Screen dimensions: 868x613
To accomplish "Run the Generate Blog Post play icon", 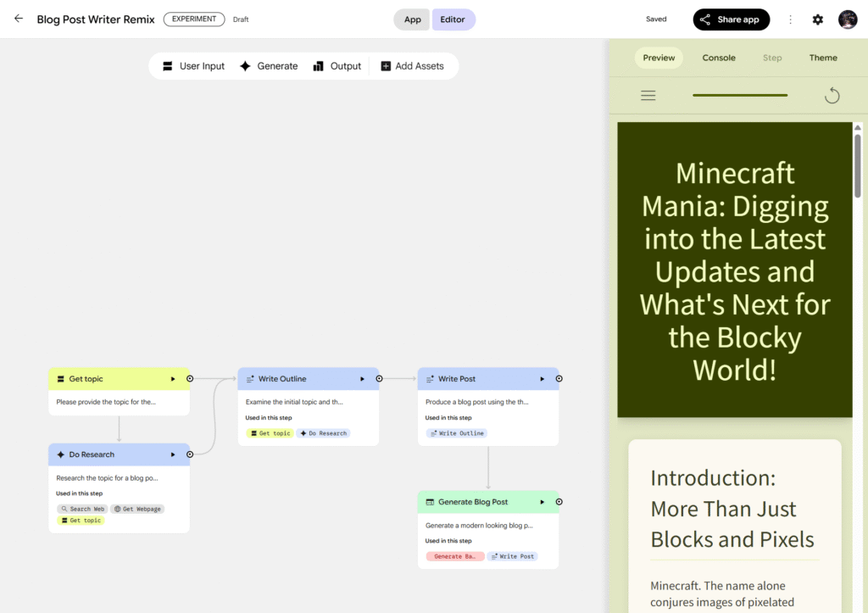I will 542,502.
